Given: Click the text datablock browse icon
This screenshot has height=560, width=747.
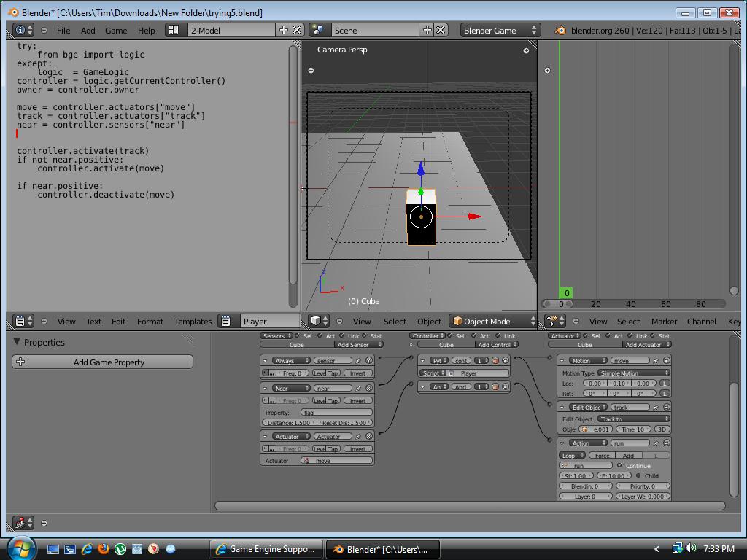Looking at the screenshot, I should pyautogui.click(x=226, y=321).
